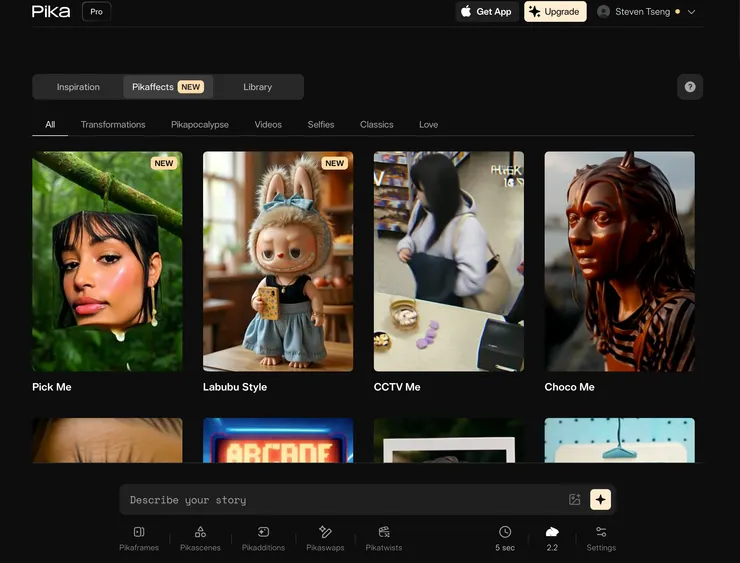Switch to the Library tab
The height and width of the screenshot is (563, 740).
pos(257,87)
